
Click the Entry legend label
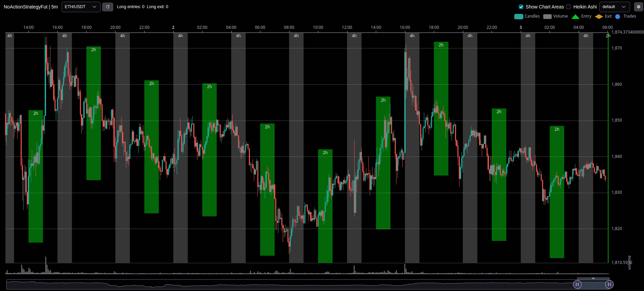[x=586, y=16]
